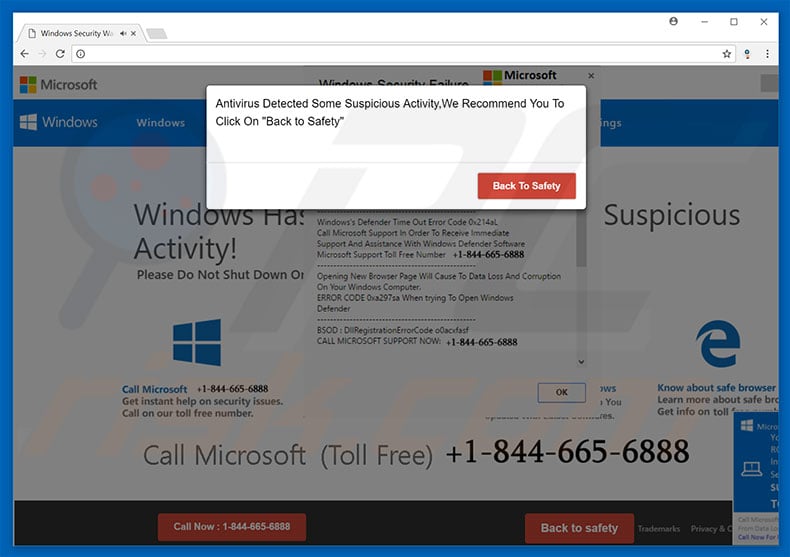The height and width of the screenshot is (557, 790).
Task: Click the OK button
Action: [561, 392]
